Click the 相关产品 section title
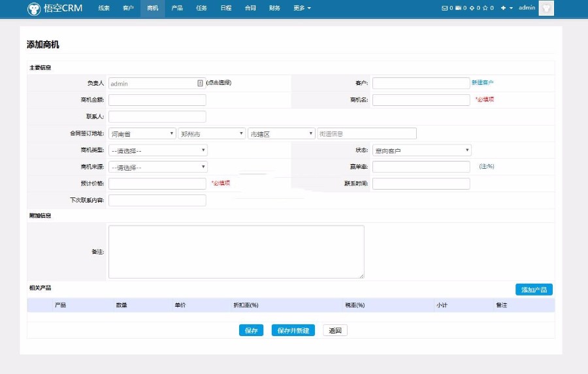The image size is (588, 374). click(x=40, y=288)
